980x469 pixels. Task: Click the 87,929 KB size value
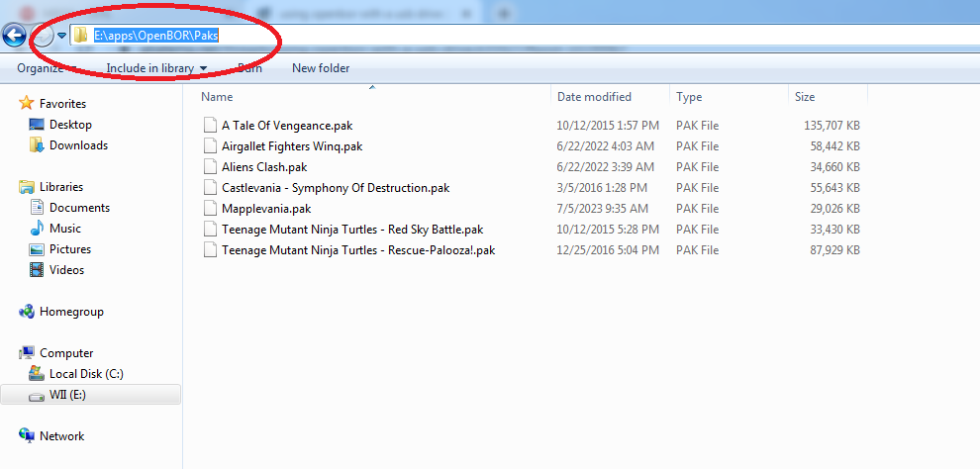click(835, 249)
